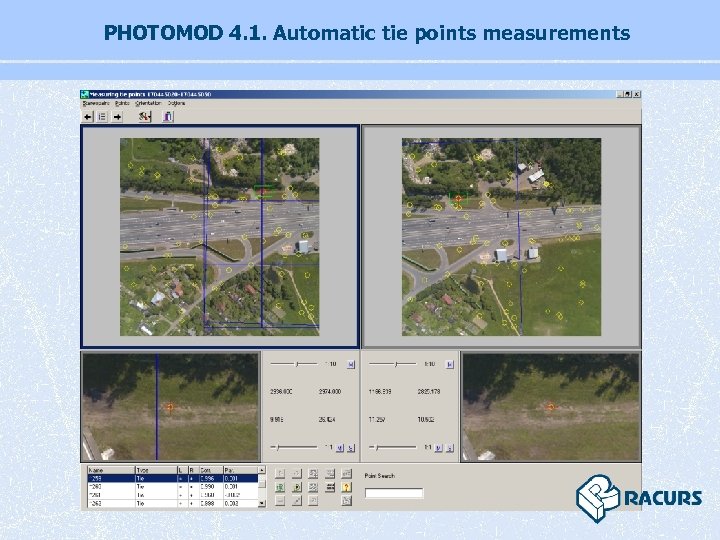The width and height of the screenshot is (720, 540).
Task: Click the black double-bar icon in middle row
Action: click(330, 487)
